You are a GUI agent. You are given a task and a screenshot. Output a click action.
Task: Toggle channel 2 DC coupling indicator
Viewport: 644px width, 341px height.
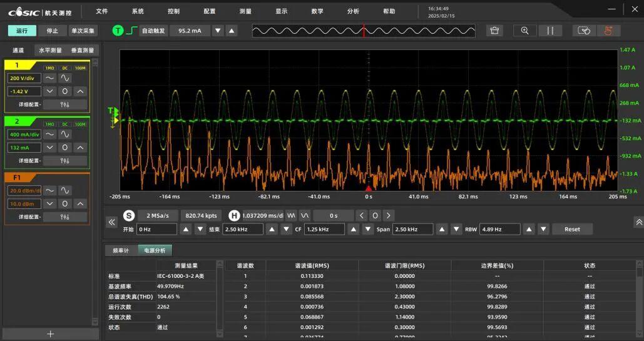point(65,124)
